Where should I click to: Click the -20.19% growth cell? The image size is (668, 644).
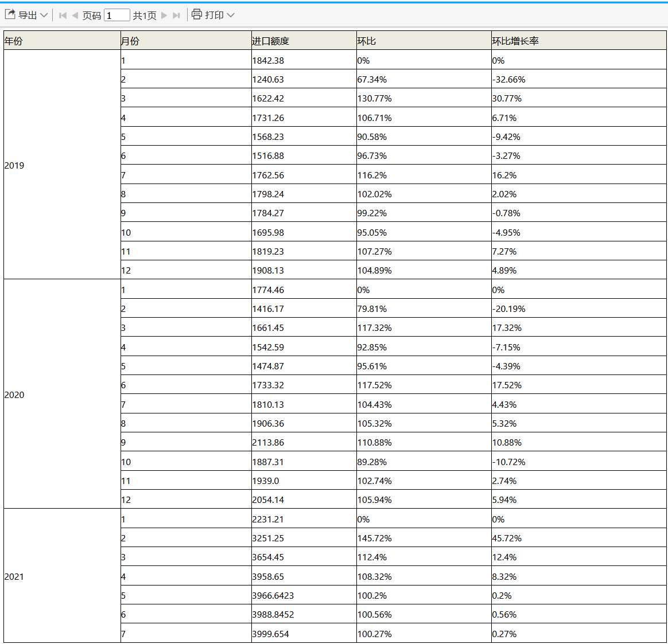tap(579, 308)
